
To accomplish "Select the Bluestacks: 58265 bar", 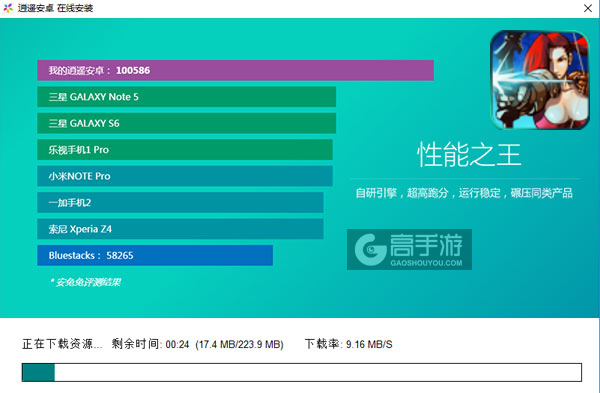I will [155, 255].
